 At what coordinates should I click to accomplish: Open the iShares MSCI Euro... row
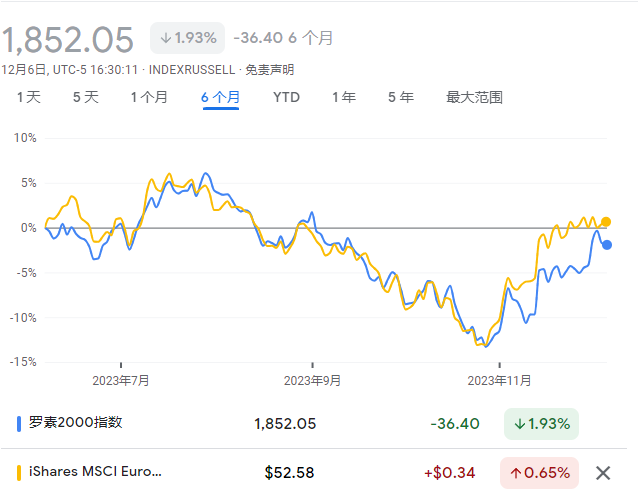(x=313, y=472)
